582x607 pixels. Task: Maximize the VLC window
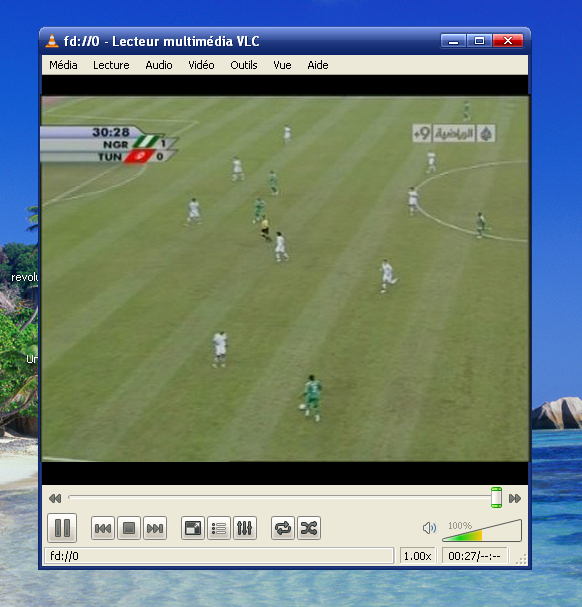click(479, 41)
